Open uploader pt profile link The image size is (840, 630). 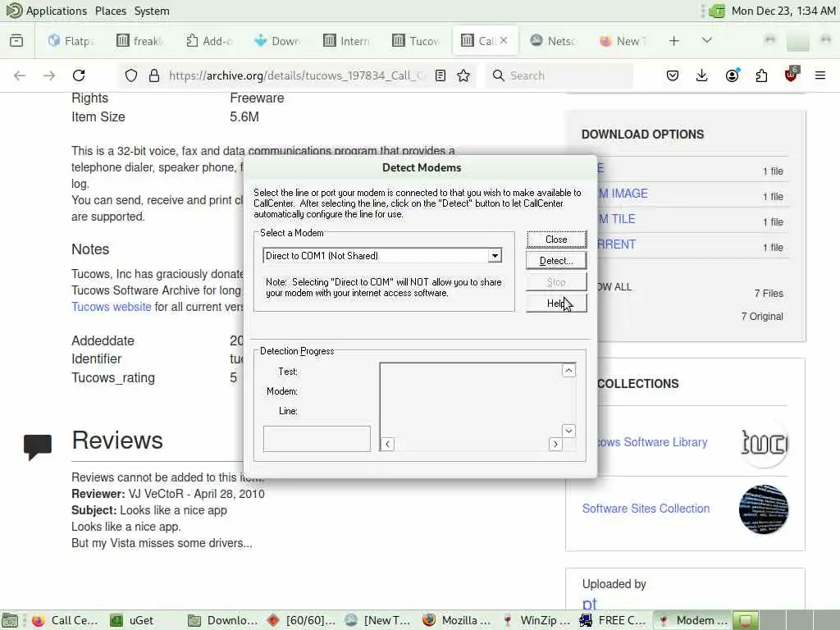point(589,604)
